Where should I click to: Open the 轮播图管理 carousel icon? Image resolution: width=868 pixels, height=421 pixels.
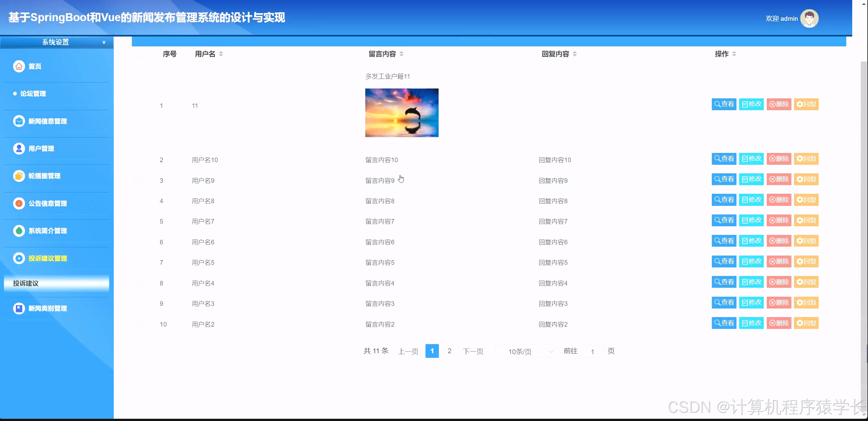pyautogui.click(x=19, y=176)
